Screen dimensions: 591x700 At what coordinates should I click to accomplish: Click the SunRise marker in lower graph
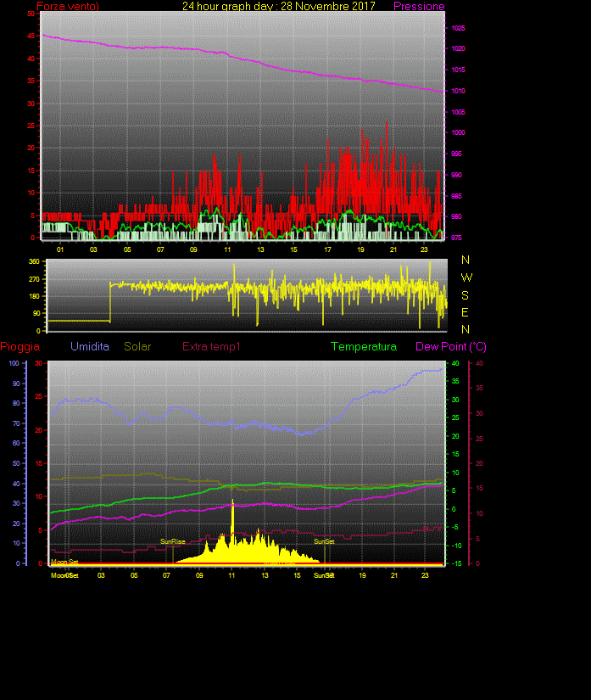172,541
